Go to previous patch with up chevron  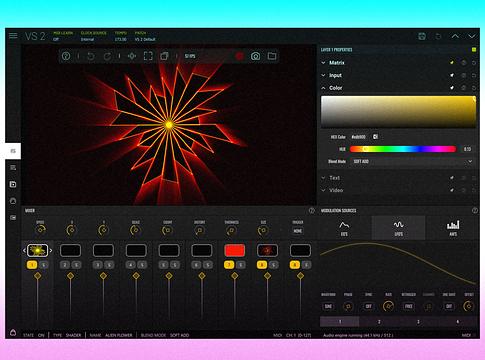(x=455, y=36)
